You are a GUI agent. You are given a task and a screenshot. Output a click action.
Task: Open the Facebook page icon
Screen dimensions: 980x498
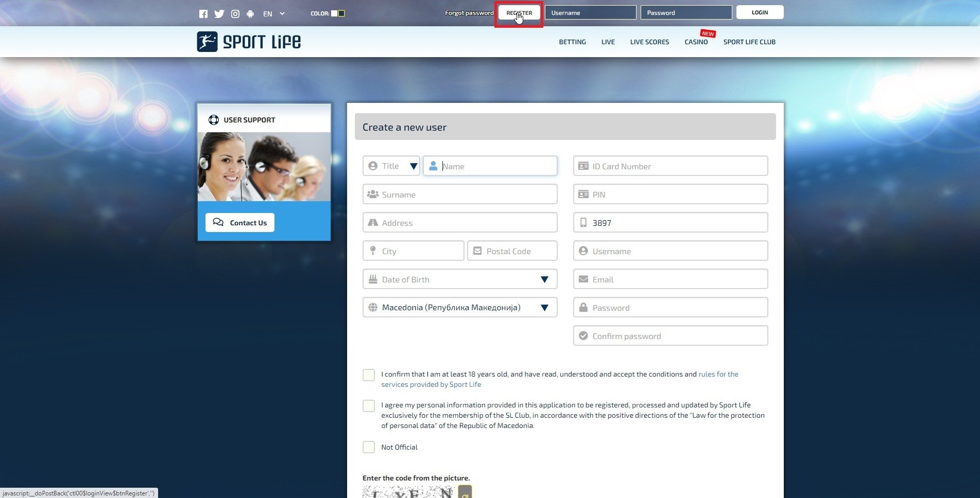[x=203, y=14]
